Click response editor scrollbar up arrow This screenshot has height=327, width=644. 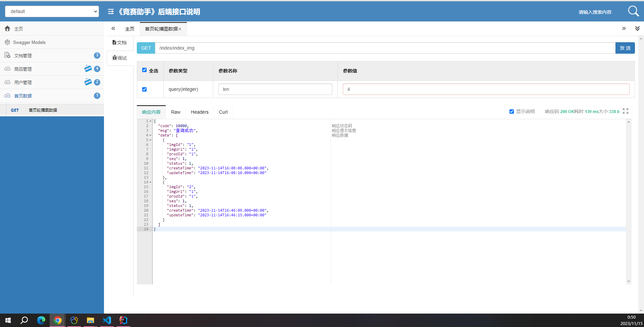(629, 122)
